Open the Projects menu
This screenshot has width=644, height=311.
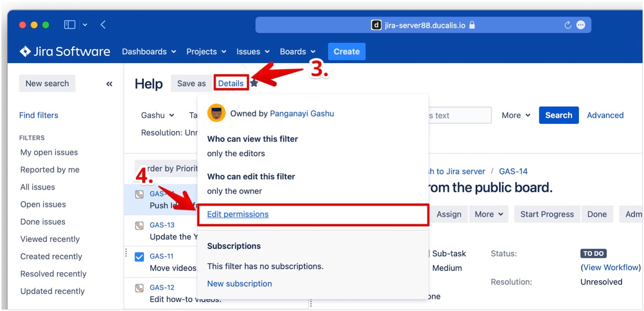pyautogui.click(x=206, y=52)
